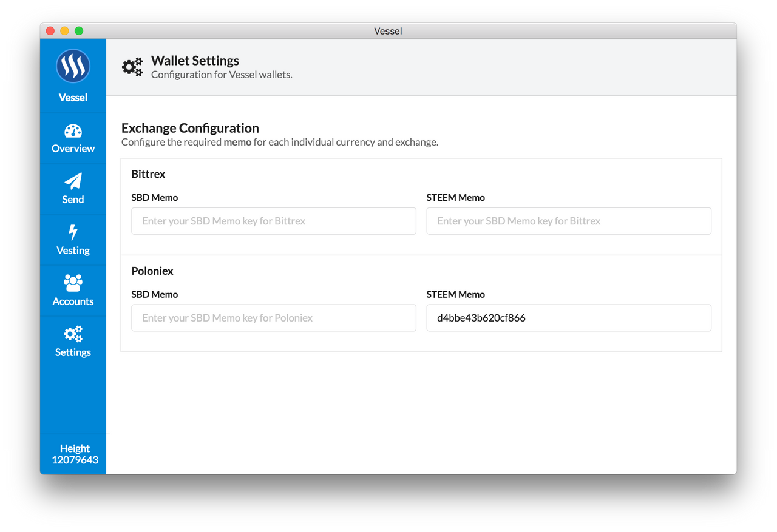Click the 'Configure the required memo' description text

click(x=280, y=143)
